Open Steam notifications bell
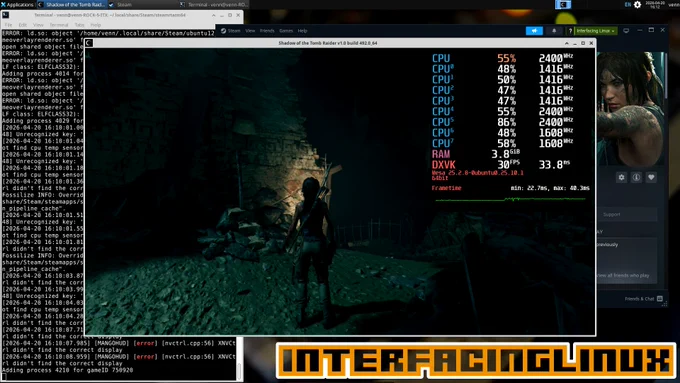Screen dimensions: 680x383 (554, 31)
